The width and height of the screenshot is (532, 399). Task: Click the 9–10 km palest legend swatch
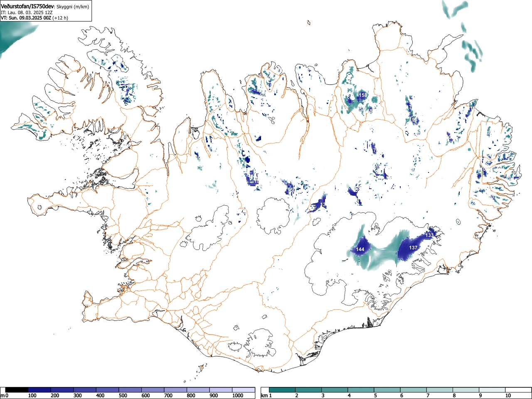click(492, 390)
